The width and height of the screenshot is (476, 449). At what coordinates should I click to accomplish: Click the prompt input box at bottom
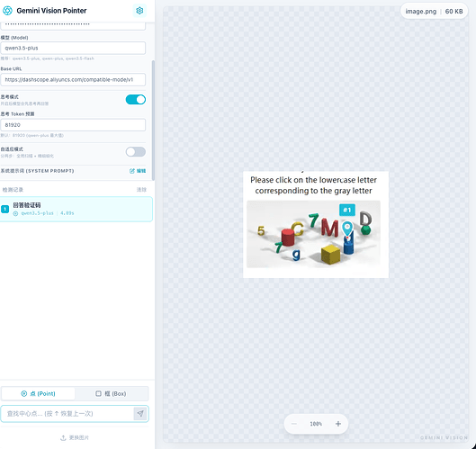point(67,414)
